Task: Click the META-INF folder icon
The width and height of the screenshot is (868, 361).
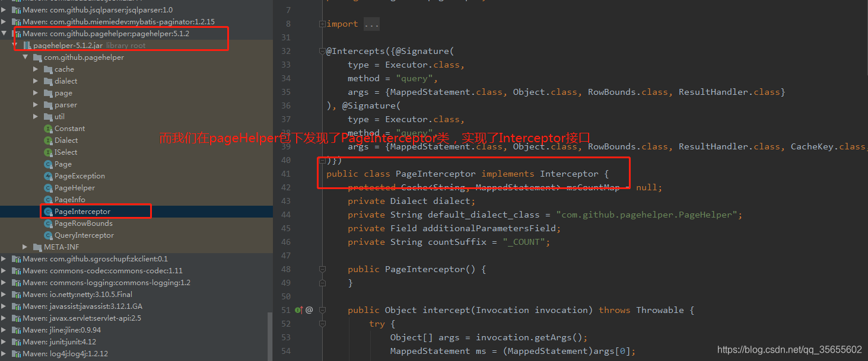Action: [x=37, y=247]
